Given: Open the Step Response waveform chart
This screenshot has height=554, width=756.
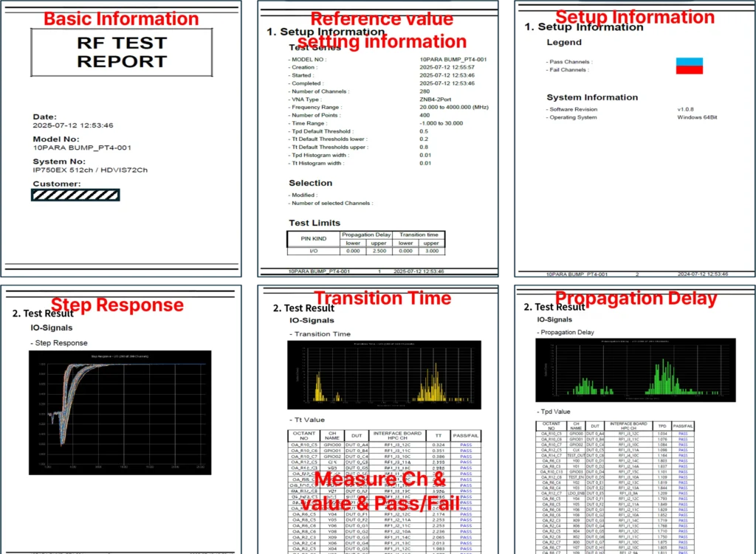Looking at the screenshot, I should pos(120,412).
